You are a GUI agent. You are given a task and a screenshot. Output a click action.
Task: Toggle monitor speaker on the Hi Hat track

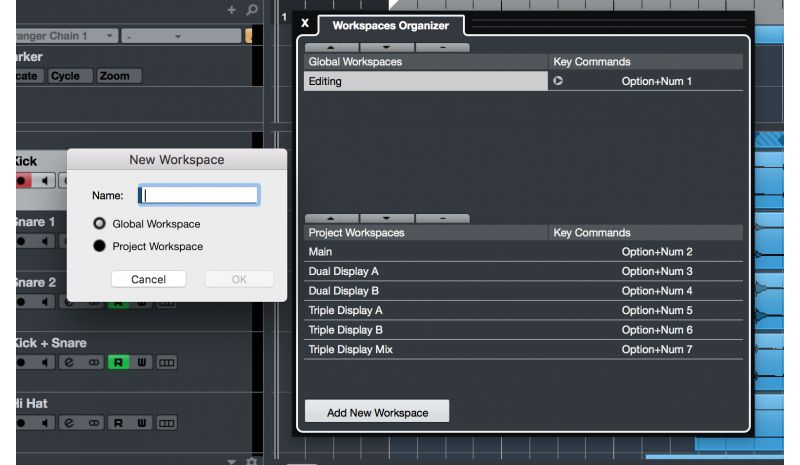(x=45, y=423)
